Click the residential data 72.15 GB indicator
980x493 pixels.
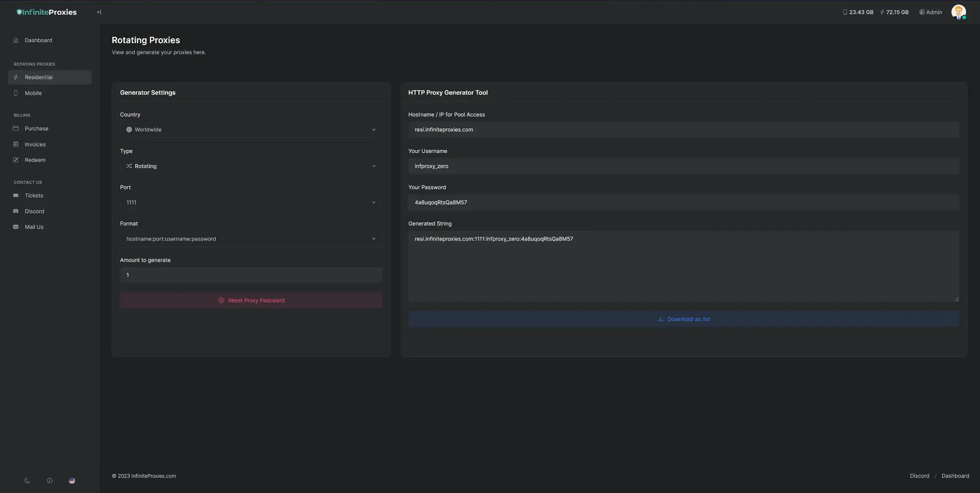point(894,12)
